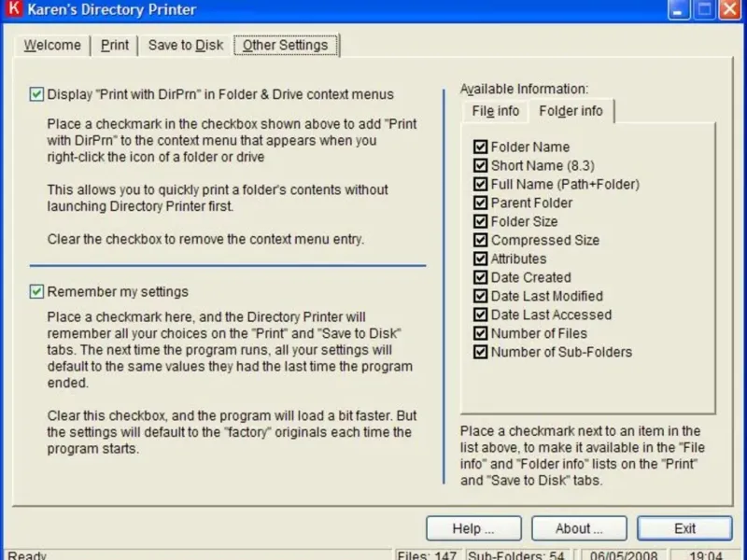This screenshot has height=560, width=747.
Task: Uncheck Remember my settings
Action: click(36, 291)
